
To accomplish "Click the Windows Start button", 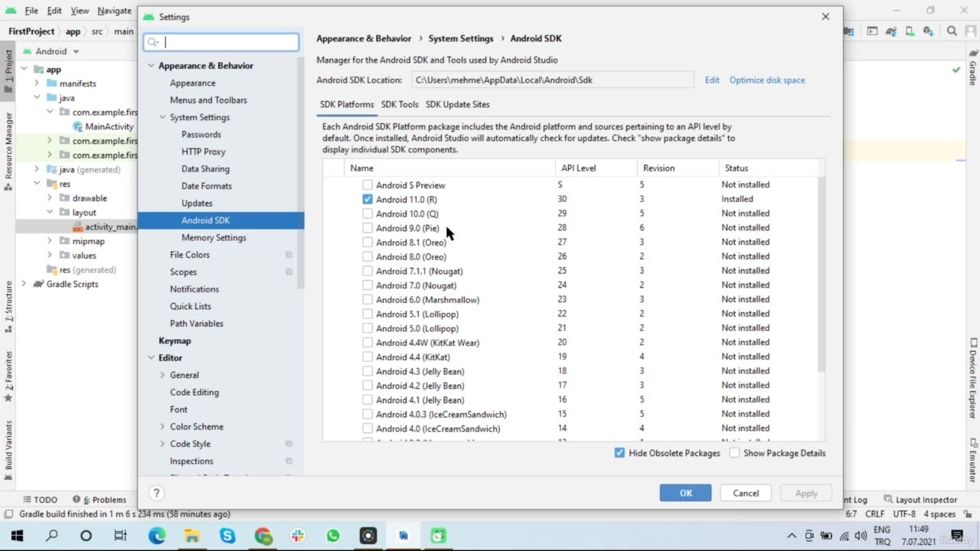I will point(17,536).
